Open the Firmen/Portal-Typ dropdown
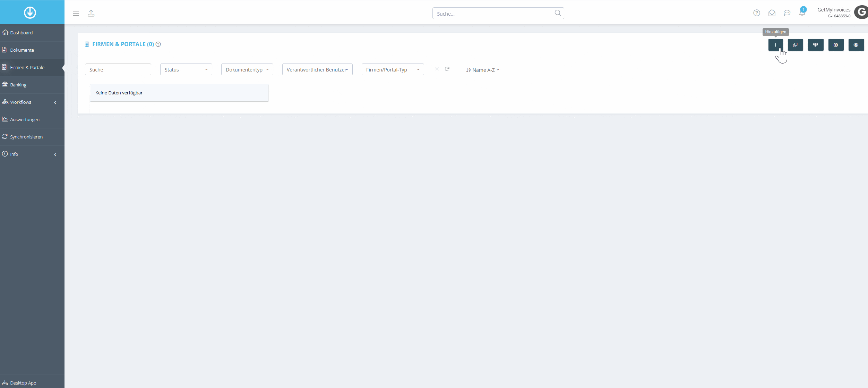This screenshot has width=868, height=388. pos(393,69)
